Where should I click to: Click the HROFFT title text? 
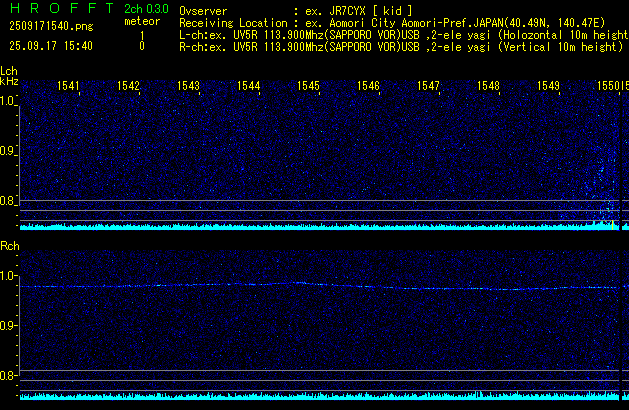coord(62,8)
